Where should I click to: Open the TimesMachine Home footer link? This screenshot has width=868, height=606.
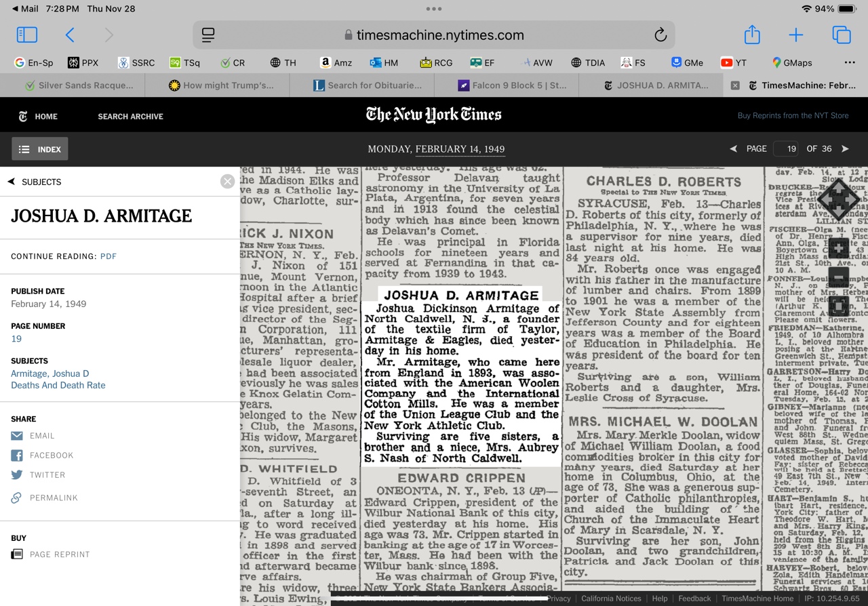click(x=757, y=599)
